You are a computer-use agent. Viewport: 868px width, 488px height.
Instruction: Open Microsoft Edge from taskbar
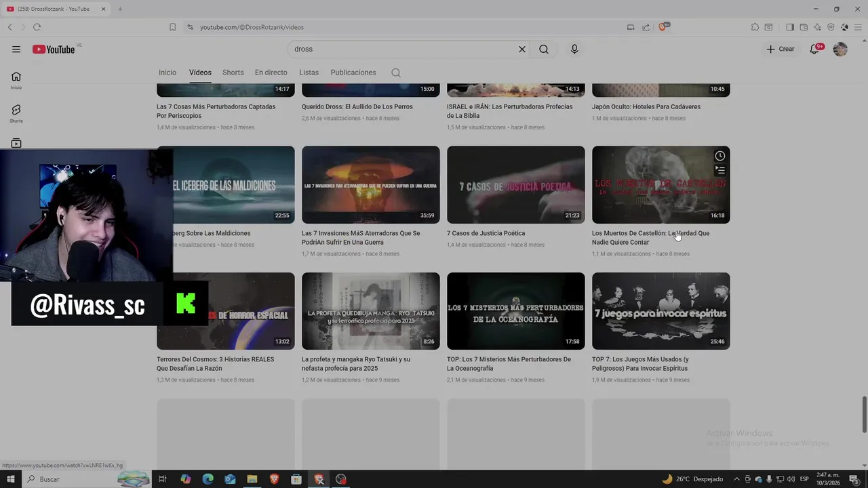[x=208, y=479]
